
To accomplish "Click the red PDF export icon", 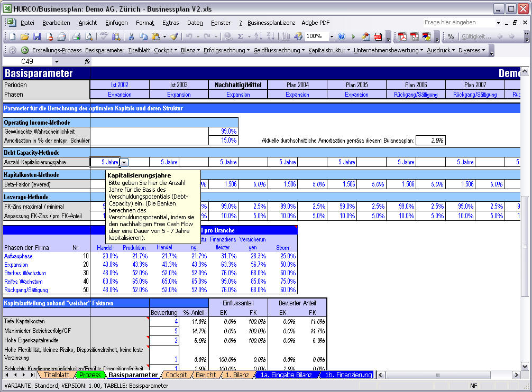I will point(378,36).
